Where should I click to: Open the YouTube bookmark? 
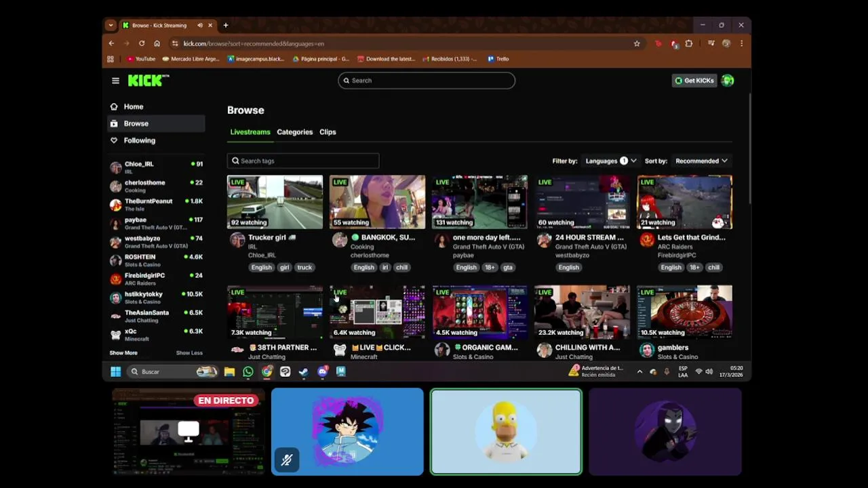141,59
